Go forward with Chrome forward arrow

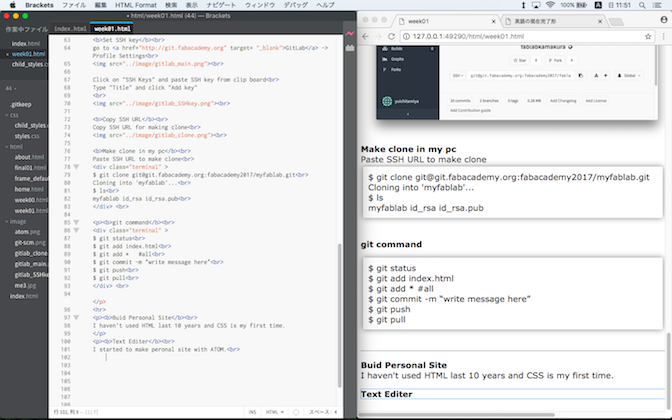(378, 36)
